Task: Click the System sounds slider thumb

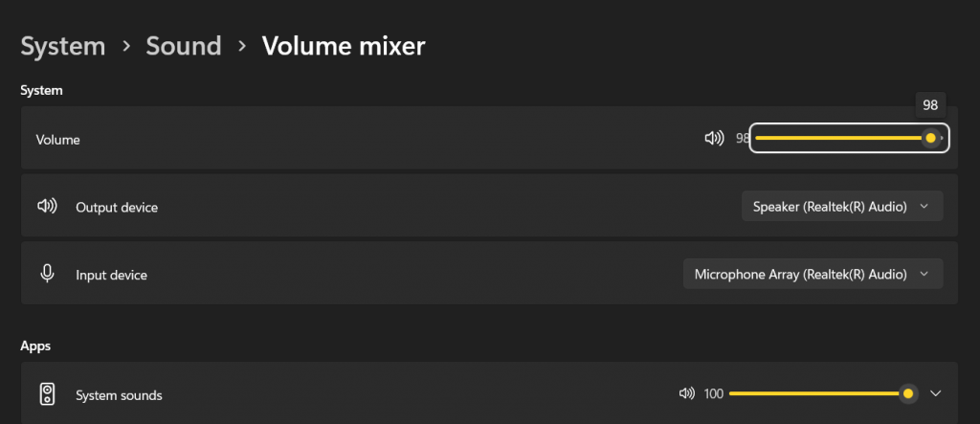Action: pyautogui.click(x=907, y=393)
